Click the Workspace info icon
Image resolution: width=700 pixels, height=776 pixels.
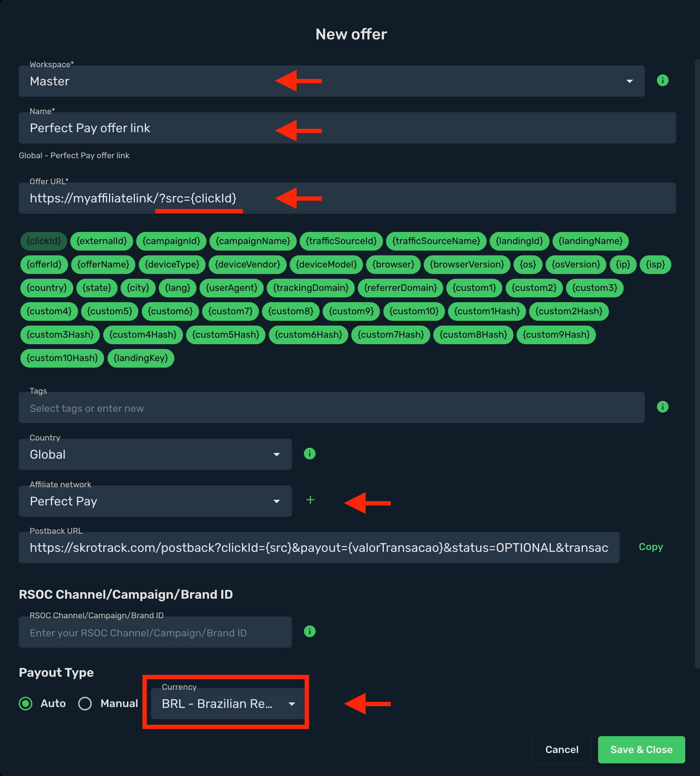click(x=662, y=81)
